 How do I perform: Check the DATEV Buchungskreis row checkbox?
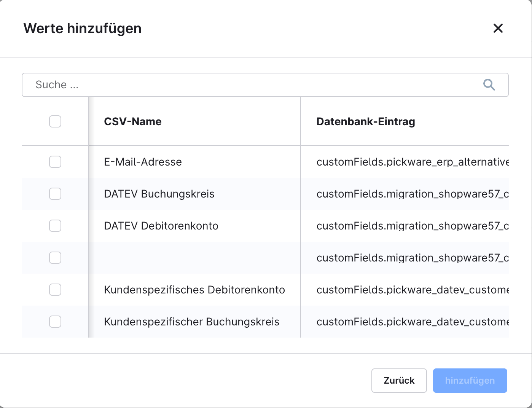pos(55,194)
